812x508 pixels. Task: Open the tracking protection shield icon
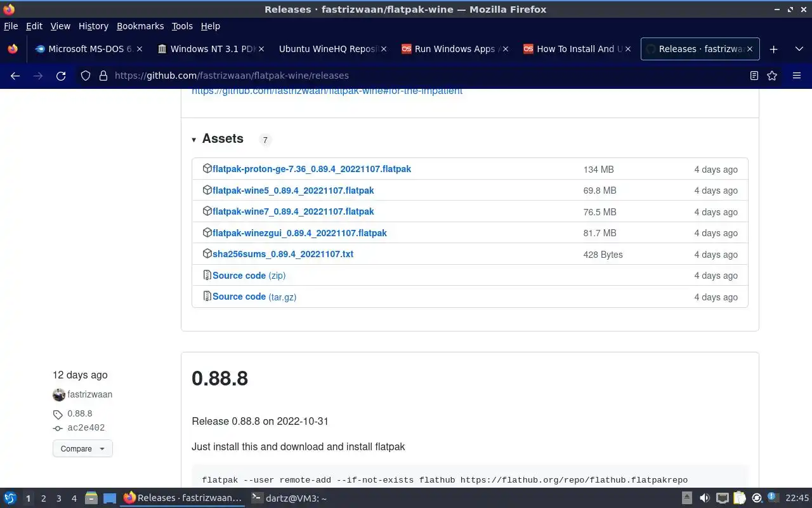pyautogui.click(x=86, y=76)
